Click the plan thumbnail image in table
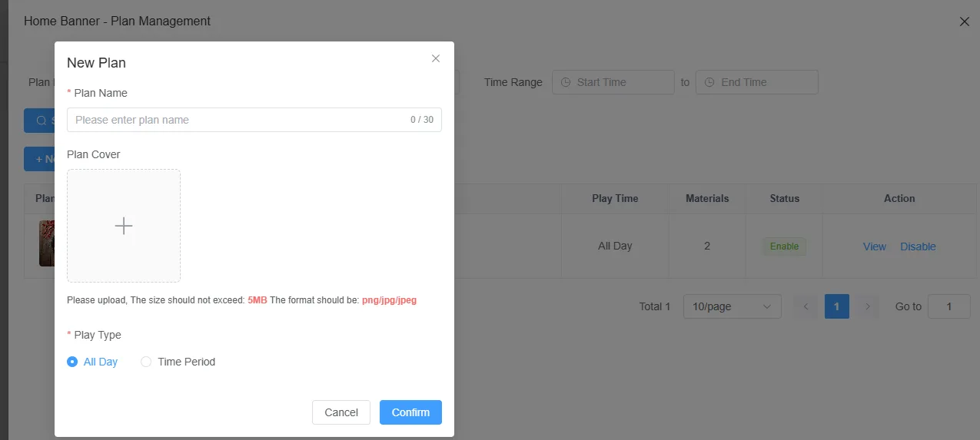Viewport: 980px width, 440px height. [46, 243]
